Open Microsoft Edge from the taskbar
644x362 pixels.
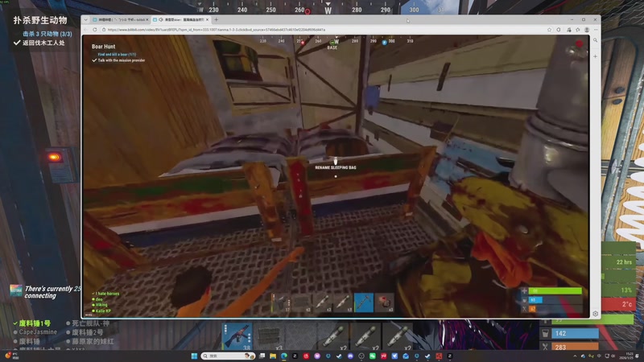pyautogui.click(x=284, y=356)
